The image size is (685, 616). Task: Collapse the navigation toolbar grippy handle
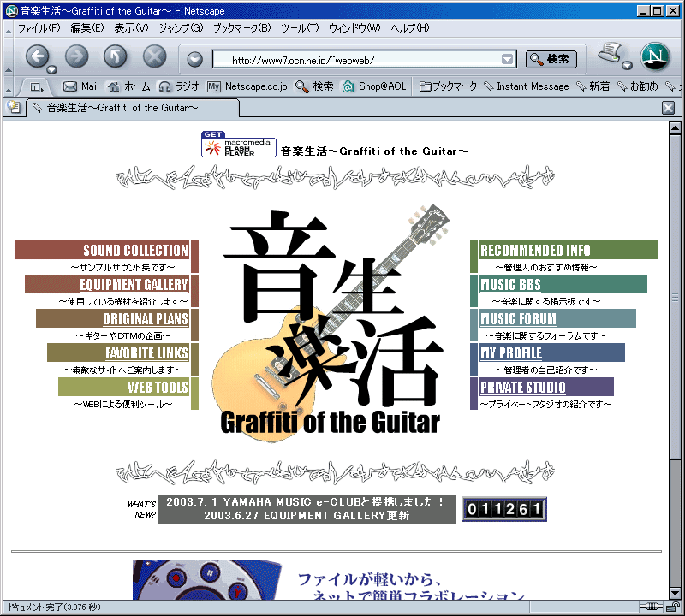9,56
